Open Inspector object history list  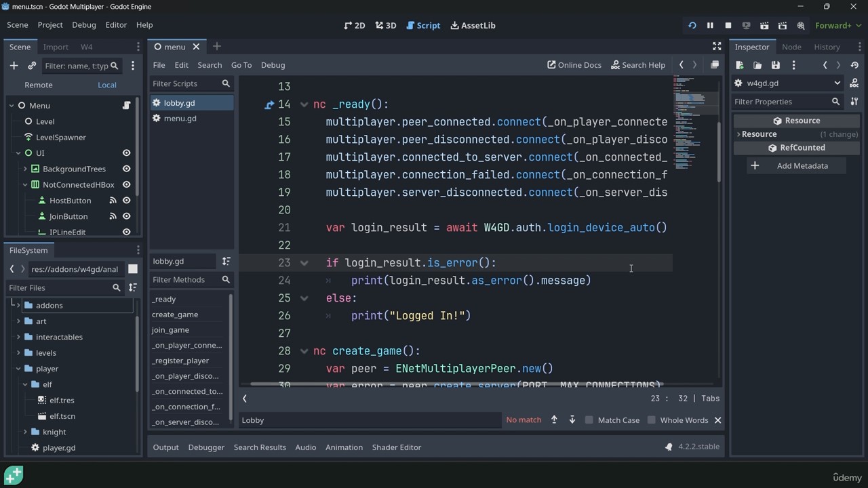[854, 65]
